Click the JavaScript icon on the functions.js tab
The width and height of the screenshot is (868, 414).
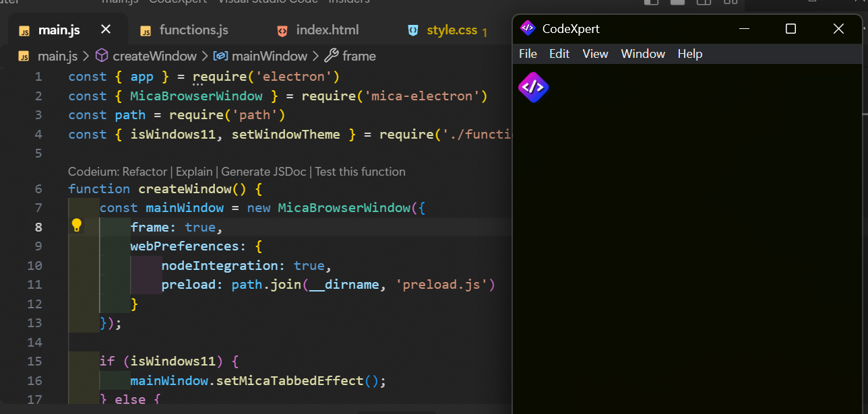coord(145,30)
